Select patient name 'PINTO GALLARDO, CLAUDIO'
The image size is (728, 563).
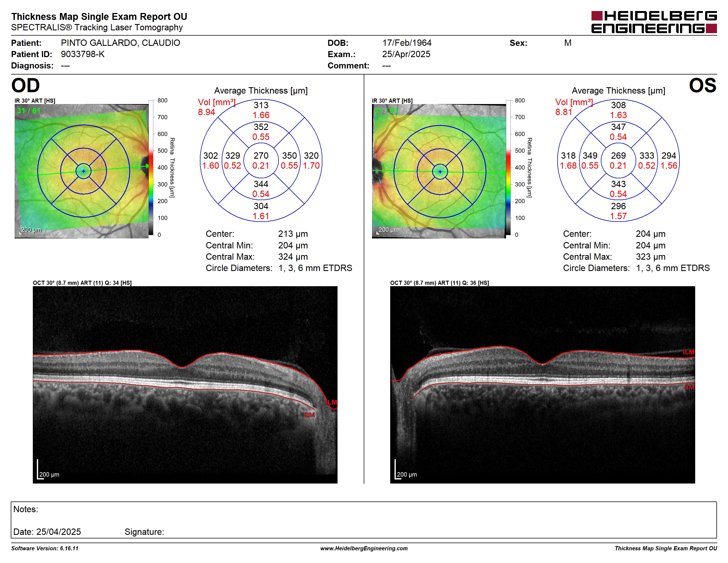(x=120, y=43)
